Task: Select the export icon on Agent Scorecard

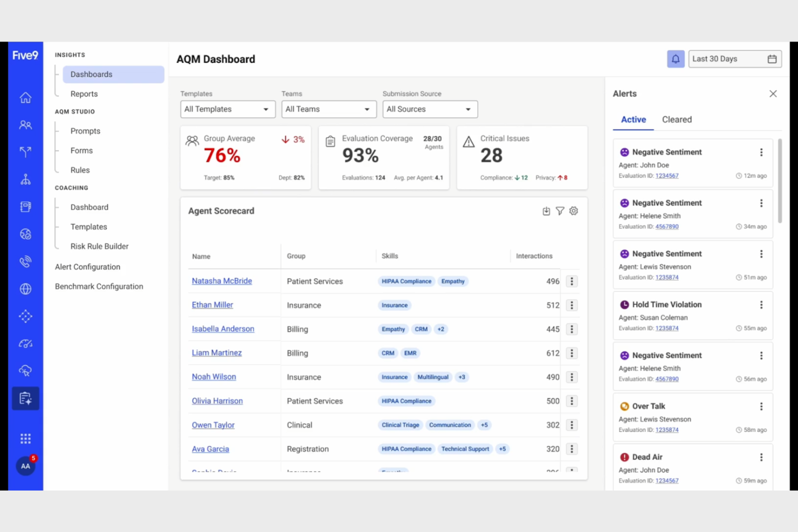Action: [546, 211]
